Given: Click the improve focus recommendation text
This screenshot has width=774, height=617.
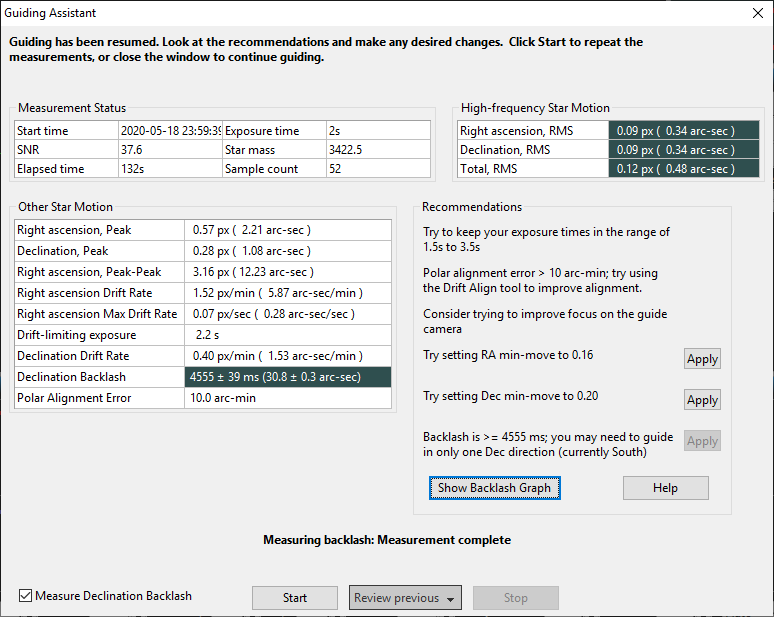Looking at the screenshot, I should coord(545,321).
